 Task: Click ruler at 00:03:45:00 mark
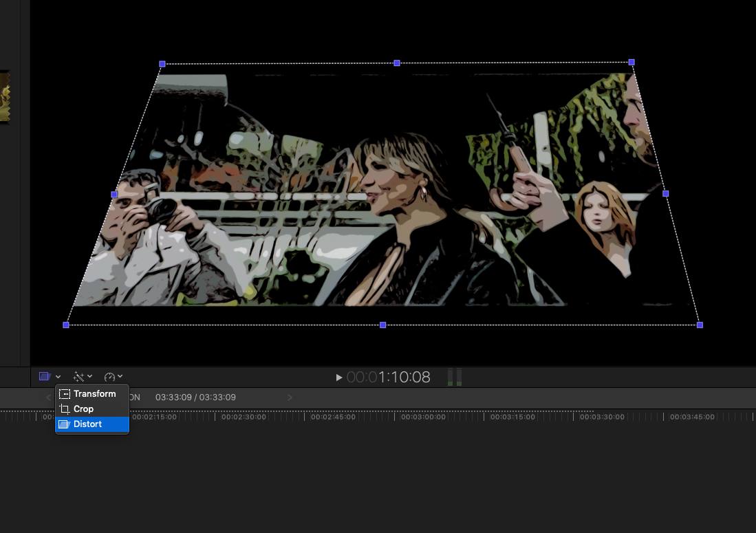pyautogui.click(x=691, y=417)
